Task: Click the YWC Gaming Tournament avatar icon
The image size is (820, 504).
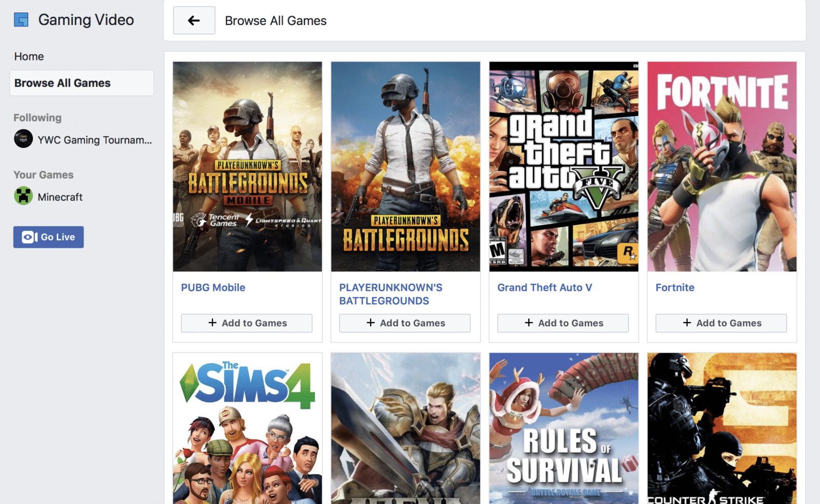Action: 23,139
